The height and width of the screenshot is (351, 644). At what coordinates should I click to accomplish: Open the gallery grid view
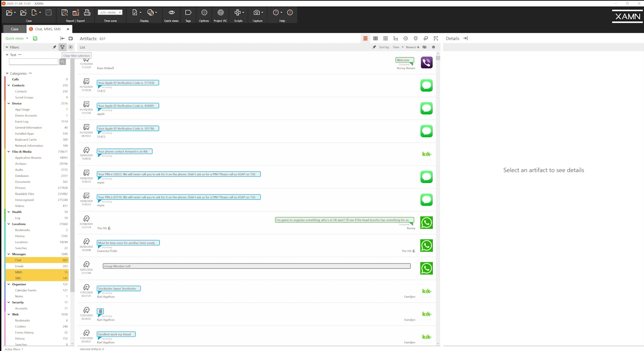pyautogui.click(x=385, y=38)
